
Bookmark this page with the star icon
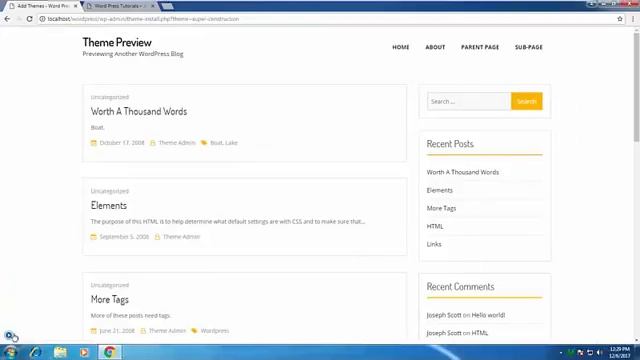[620, 19]
